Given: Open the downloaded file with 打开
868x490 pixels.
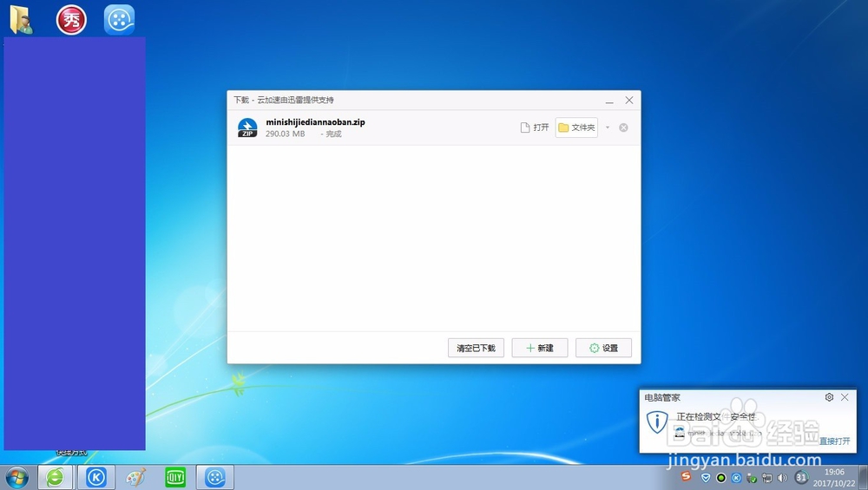Looking at the screenshot, I should [x=535, y=127].
